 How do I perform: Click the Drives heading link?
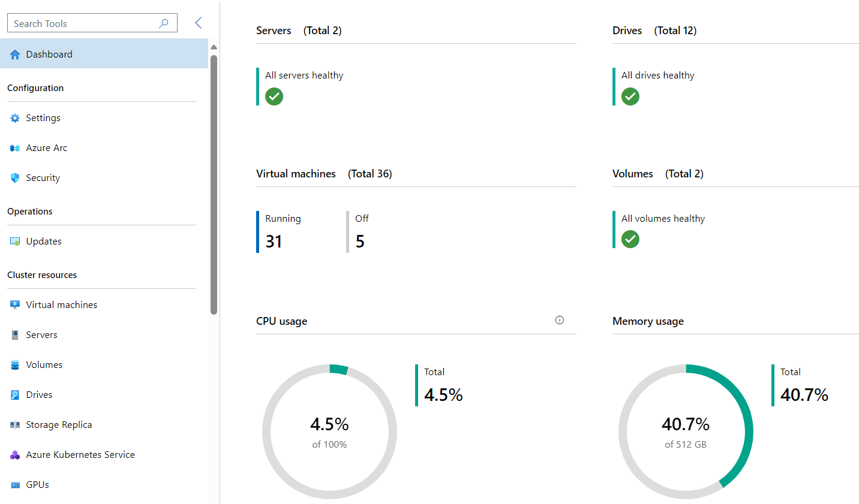pyautogui.click(x=627, y=31)
